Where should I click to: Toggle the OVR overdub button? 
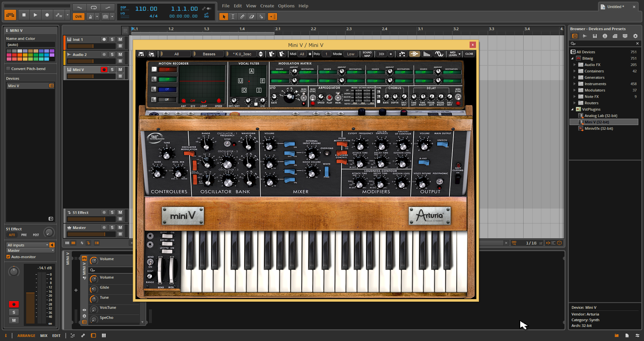pyautogui.click(x=78, y=16)
